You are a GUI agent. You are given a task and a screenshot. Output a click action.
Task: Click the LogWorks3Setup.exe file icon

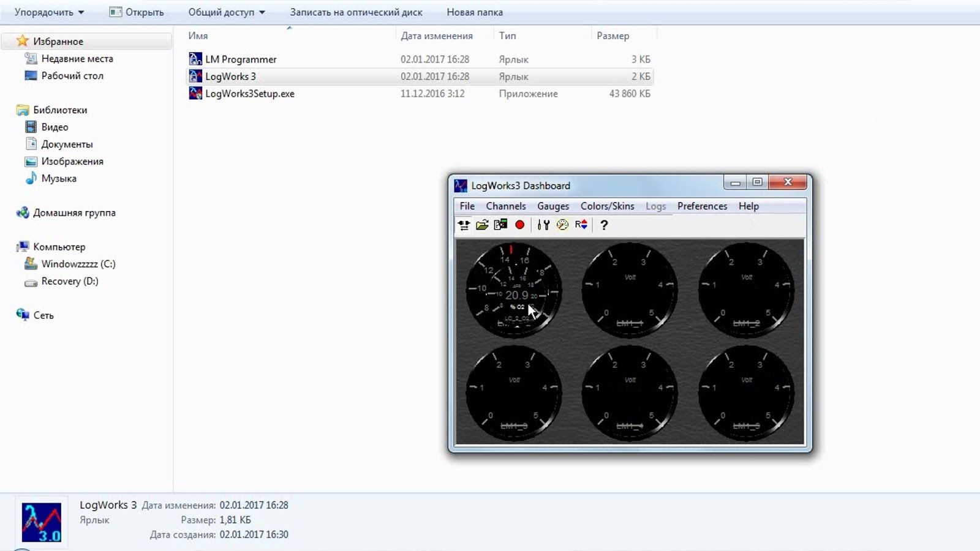pos(195,93)
